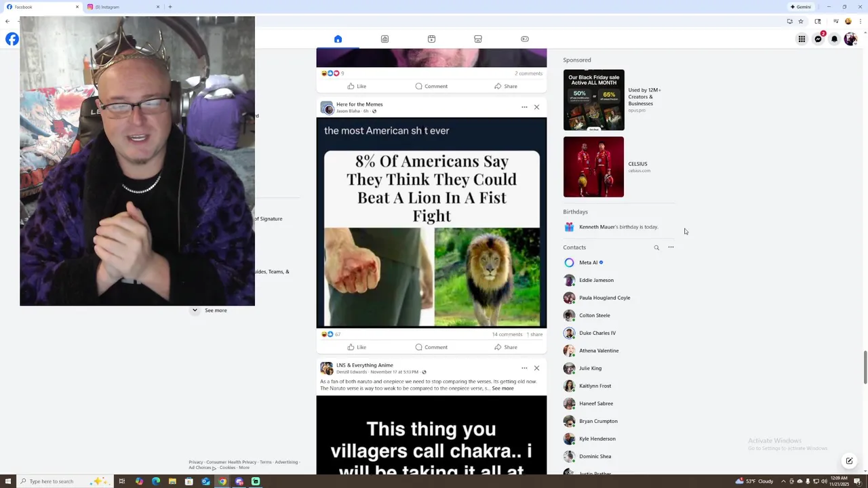Screen dimensions: 868x488
Task: Open chat with Athena Valentine
Action: [x=591, y=350]
